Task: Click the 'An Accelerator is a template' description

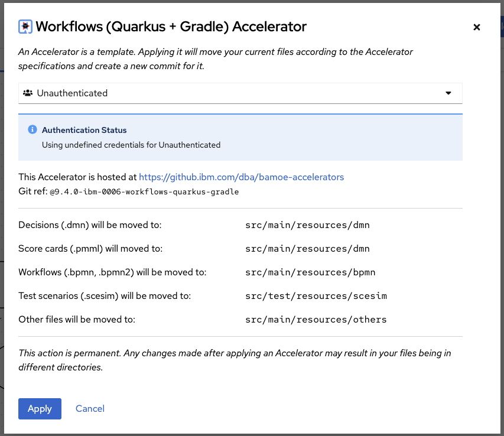Action: pos(215,59)
